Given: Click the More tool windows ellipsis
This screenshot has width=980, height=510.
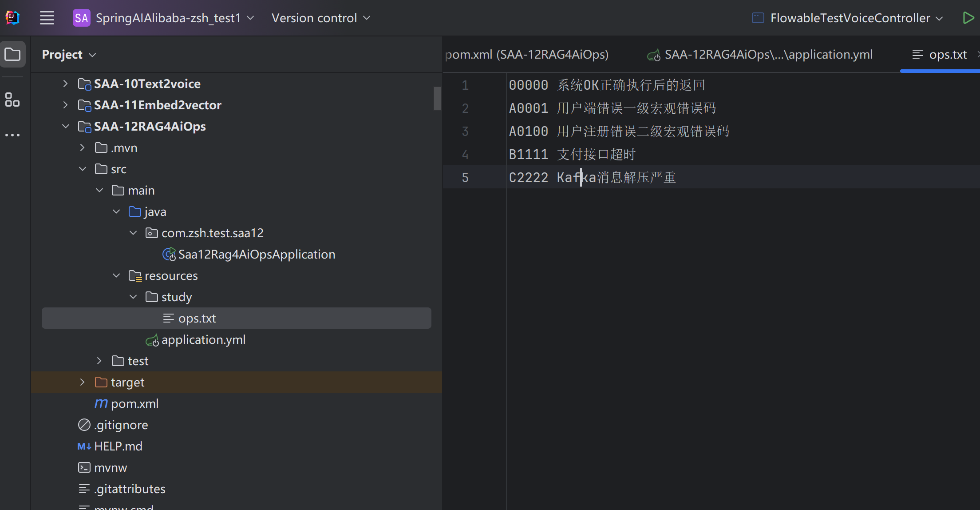Looking at the screenshot, I should pyautogui.click(x=12, y=135).
